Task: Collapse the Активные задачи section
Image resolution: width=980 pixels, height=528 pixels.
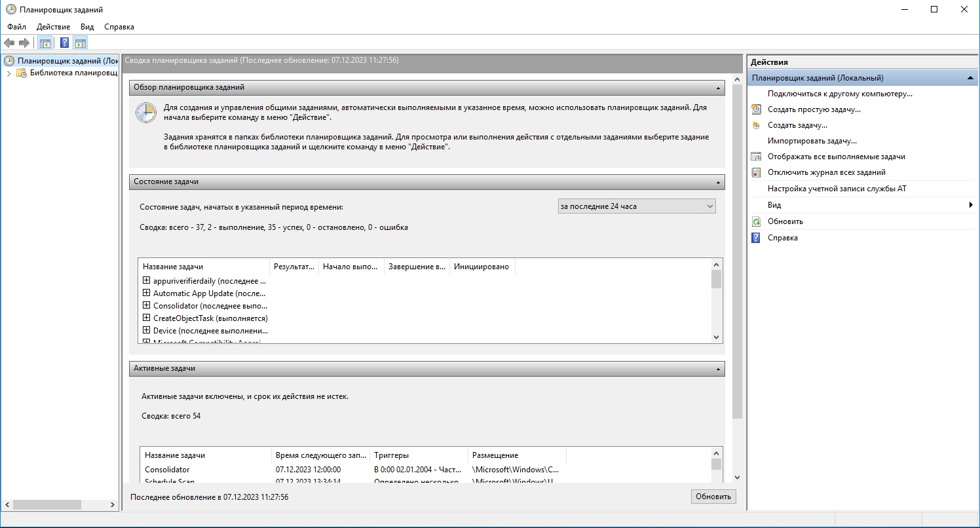Action: 718,369
